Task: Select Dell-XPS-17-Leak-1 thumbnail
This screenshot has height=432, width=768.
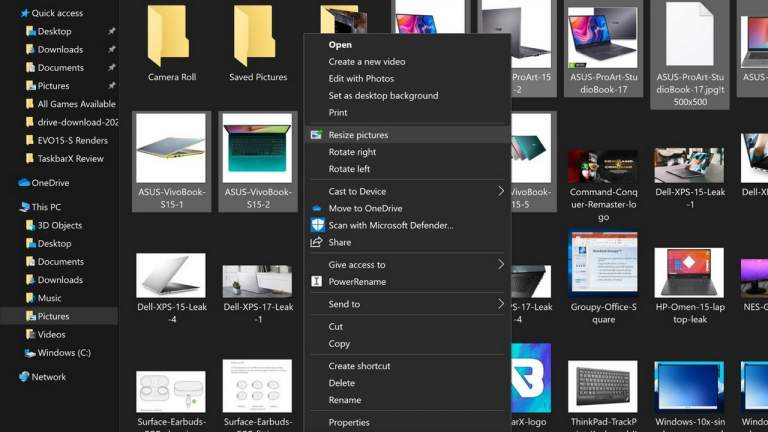Action: (x=257, y=281)
